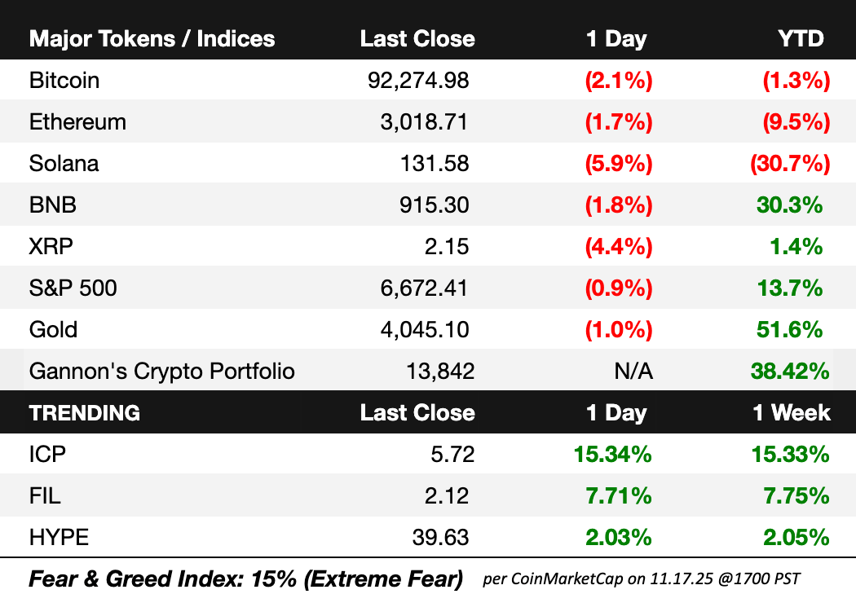856x616 pixels.
Task: Select the TRENDING section header
Action: (x=85, y=412)
